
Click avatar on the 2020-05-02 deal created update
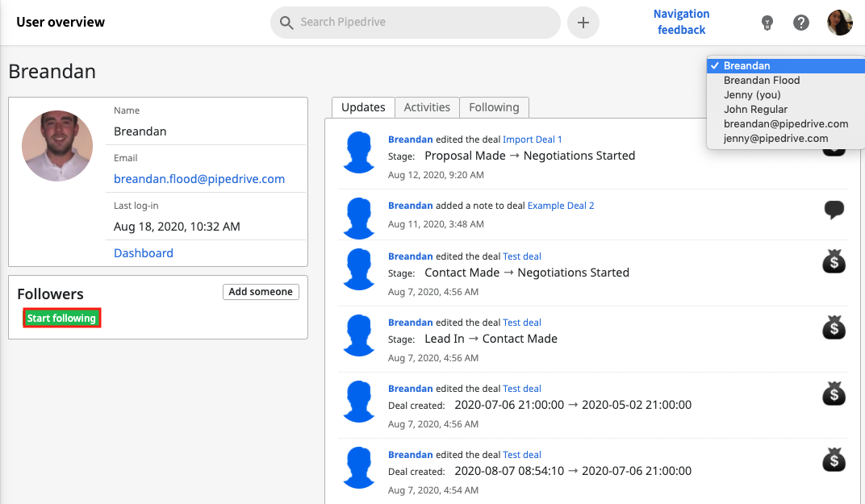tap(359, 402)
